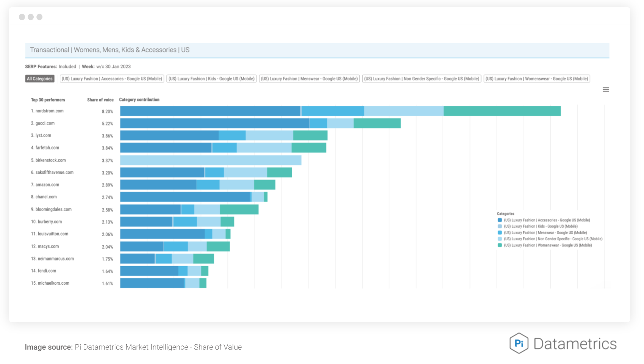The height and width of the screenshot is (364, 644).
Task: Select gucci.com in the performers list
Action: (x=43, y=123)
